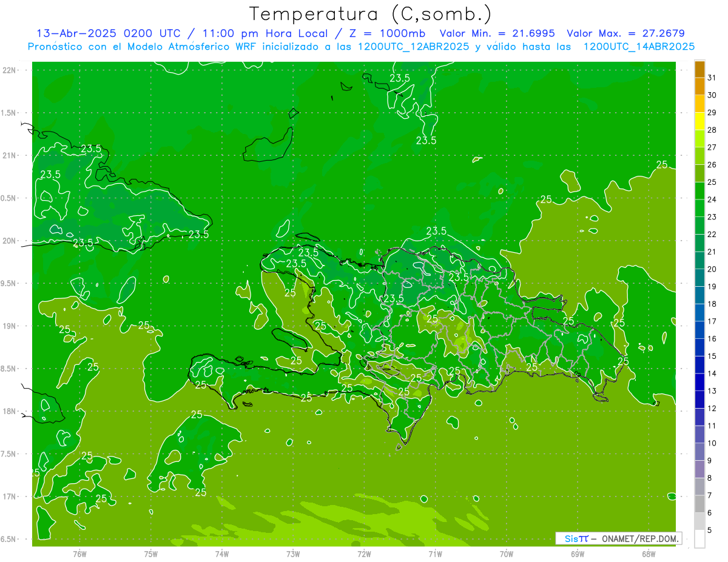The width and height of the screenshot is (728, 562).
Task: Select the "Valor Min. = 21.6995" readout
Action: 497,33
